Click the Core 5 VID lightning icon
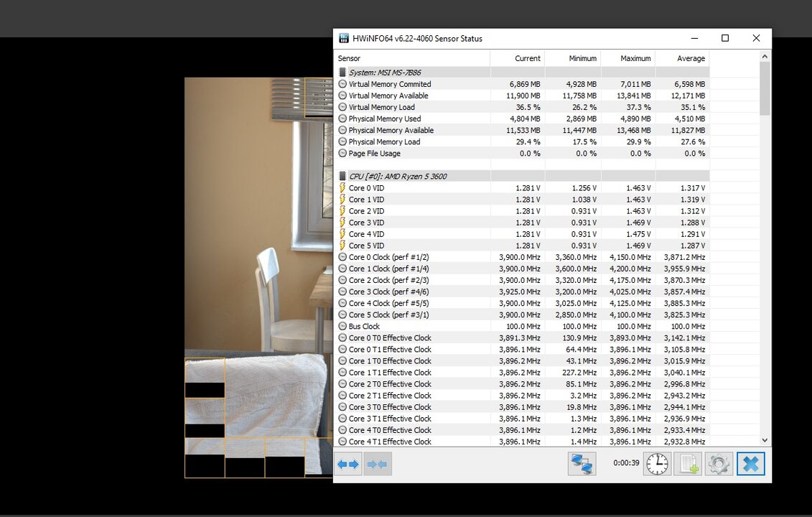This screenshot has width=812, height=517. click(x=342, y=246)
